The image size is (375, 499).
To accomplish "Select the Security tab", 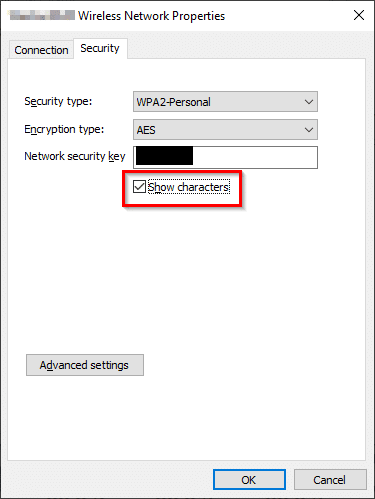I will click(x=100, y=49).
